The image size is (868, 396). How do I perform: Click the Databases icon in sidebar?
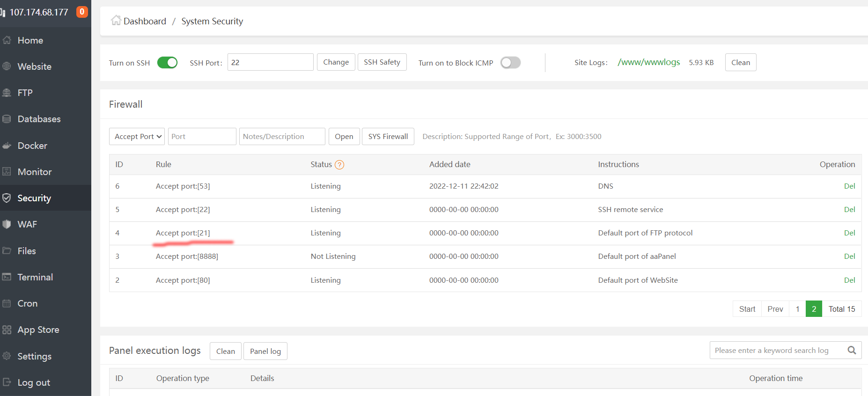click(7, 119)
